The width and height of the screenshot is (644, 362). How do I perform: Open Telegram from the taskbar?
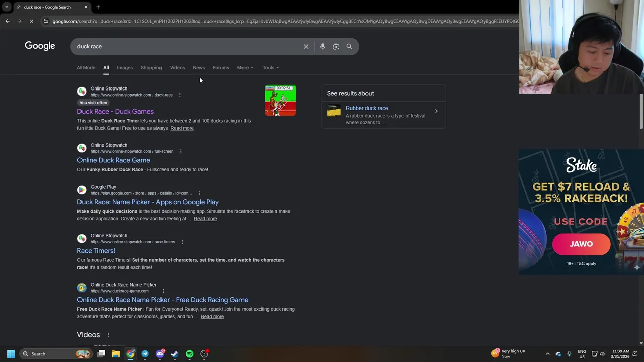[x=145, y=354]
